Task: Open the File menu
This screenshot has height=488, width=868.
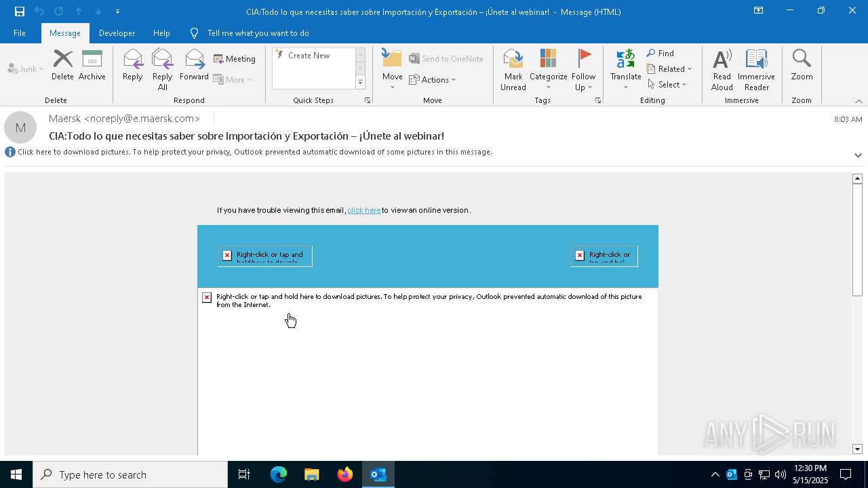Action: pyautogui.click(x=20, y=33)
